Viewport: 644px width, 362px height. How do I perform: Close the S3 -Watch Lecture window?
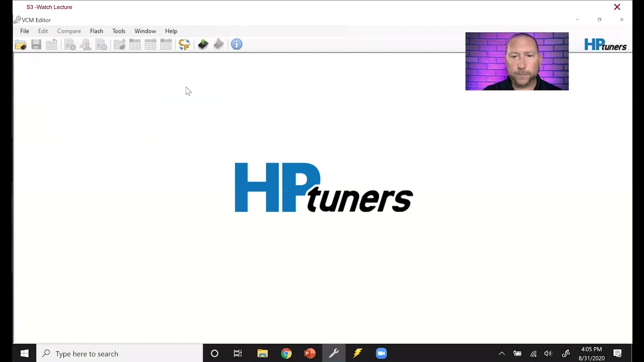tap(617, 7)
